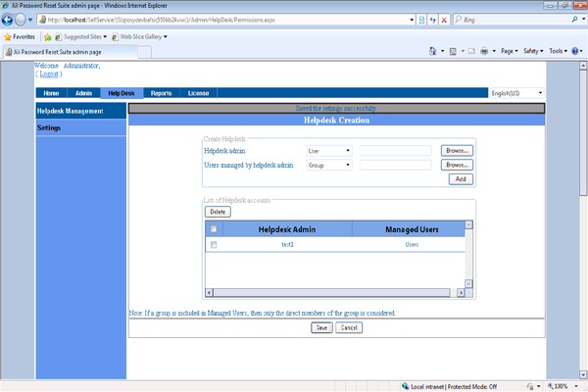Select the Help Desk navigation tab
The width and height of the screenshot is (588, 392).
pyautogui.click(x=122, y=93)
